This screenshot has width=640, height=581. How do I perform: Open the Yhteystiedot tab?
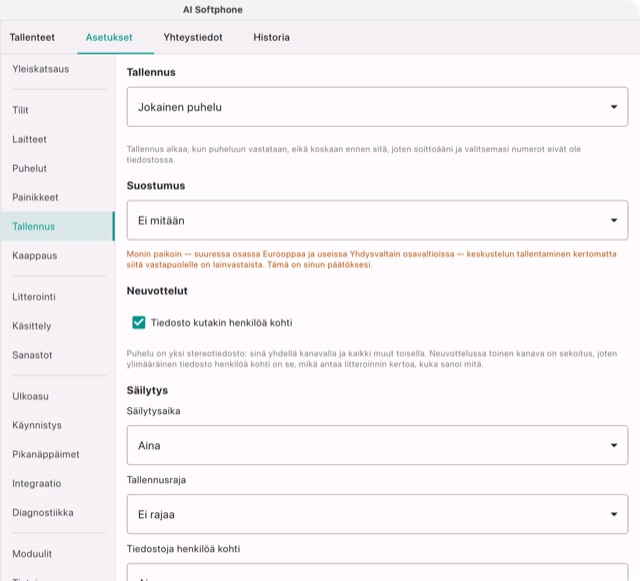[x=193, y=37]
